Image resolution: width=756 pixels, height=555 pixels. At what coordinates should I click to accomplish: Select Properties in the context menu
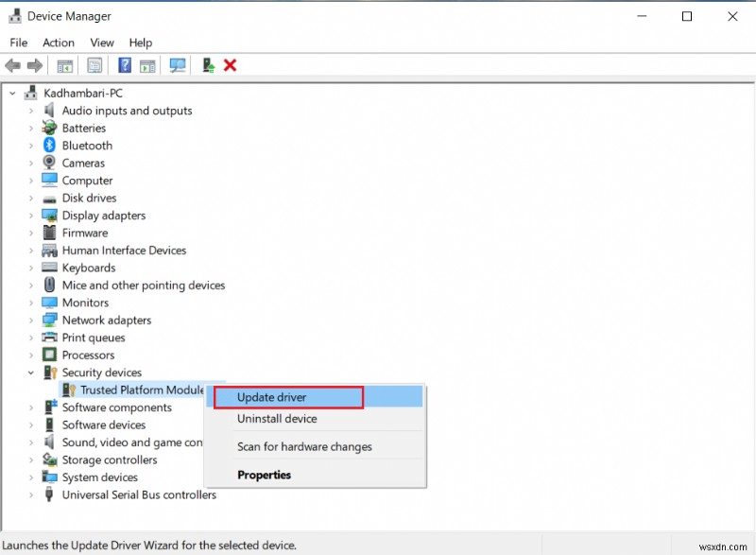265,475
